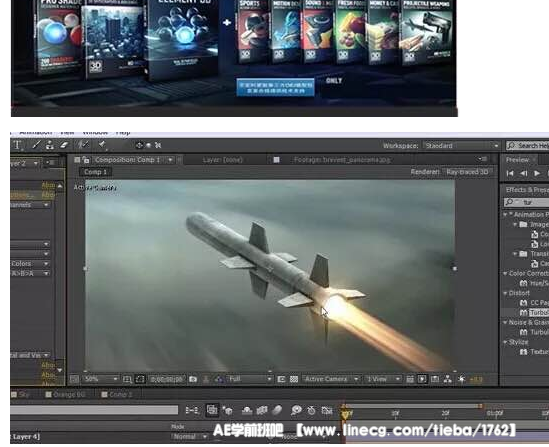This screenshot has height=447, width=549.
Task: Click the Search Help field
Action: 527,146
